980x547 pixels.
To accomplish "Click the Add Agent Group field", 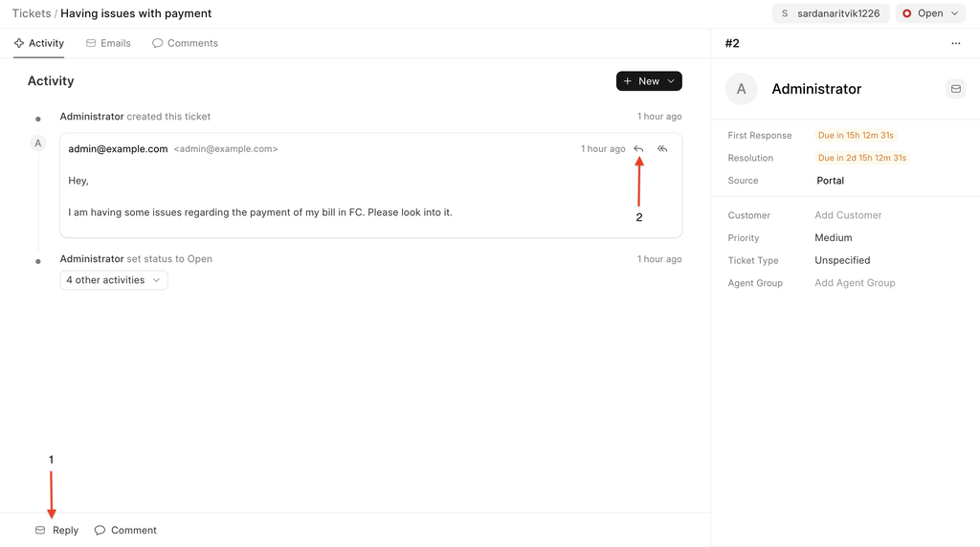I will [x=855, y=283].
